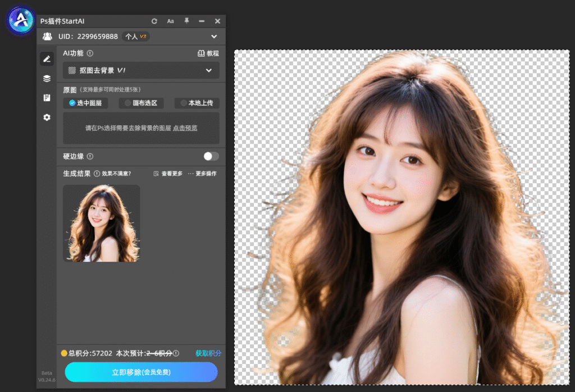Click the info icon beside AI功能
The image size is (575, 392).
pyautogui.click(x=90, y=53)
